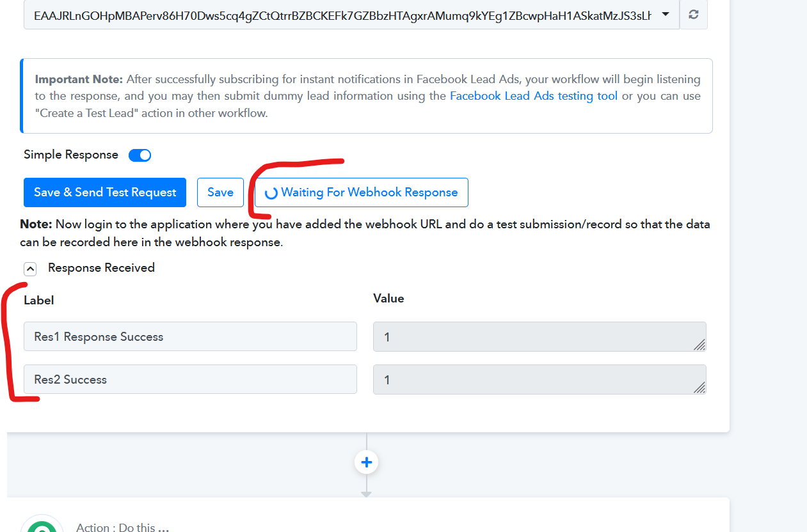This screenshot has height=532, width=807.
Task: Select the token combo box text
Action: tap(342, 15)
